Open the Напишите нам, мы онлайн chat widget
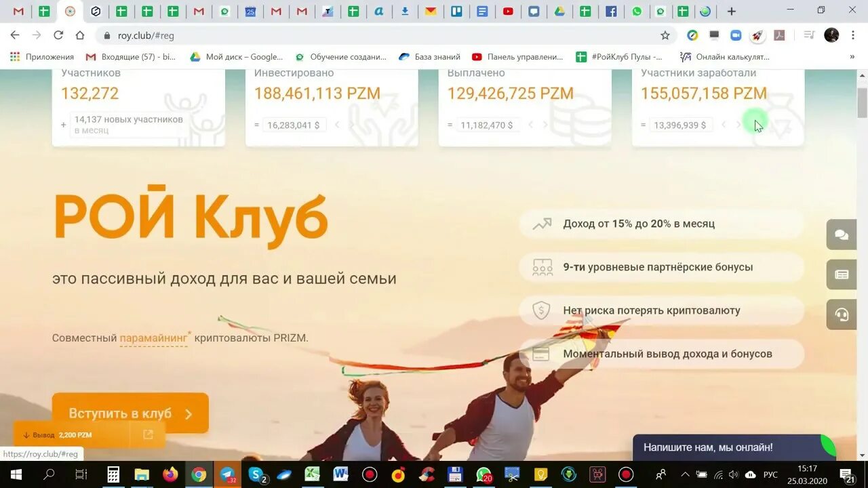Viewport: 868px width, 488px height. [734, 447]
